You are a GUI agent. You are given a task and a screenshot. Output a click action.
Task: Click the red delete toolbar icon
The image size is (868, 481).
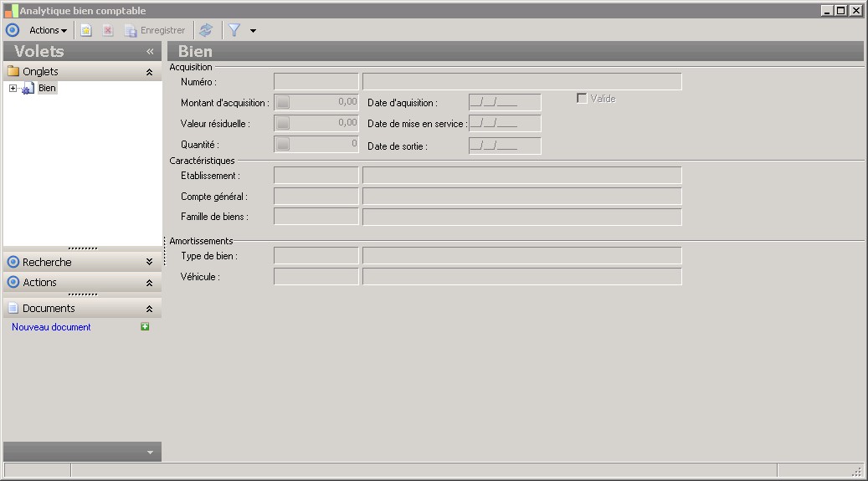click(x=108, y=30)
